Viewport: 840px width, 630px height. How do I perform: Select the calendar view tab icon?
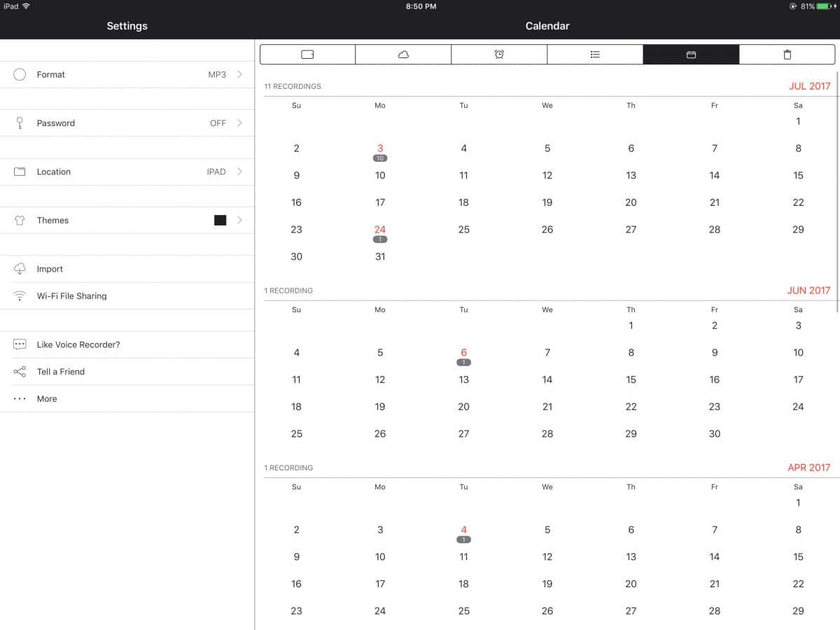point(691,55)
